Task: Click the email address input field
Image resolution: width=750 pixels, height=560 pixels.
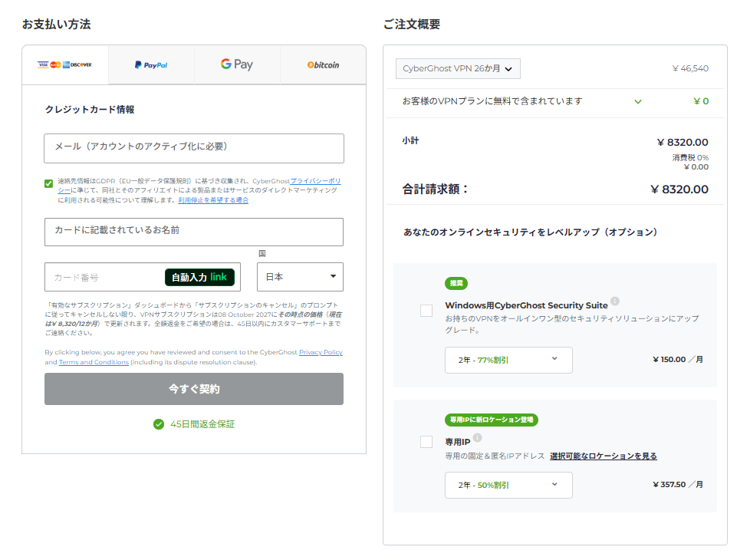Action: click(x=194, y=148)
